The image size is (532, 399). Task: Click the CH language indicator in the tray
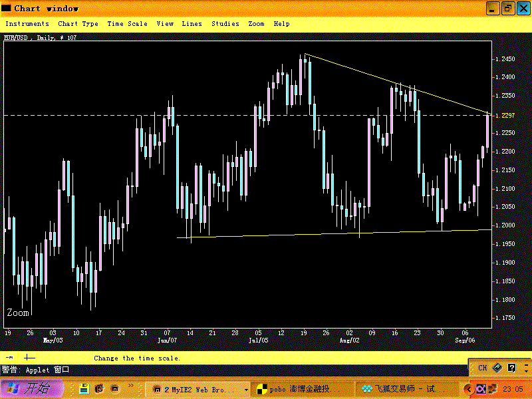tap(482, 366)
